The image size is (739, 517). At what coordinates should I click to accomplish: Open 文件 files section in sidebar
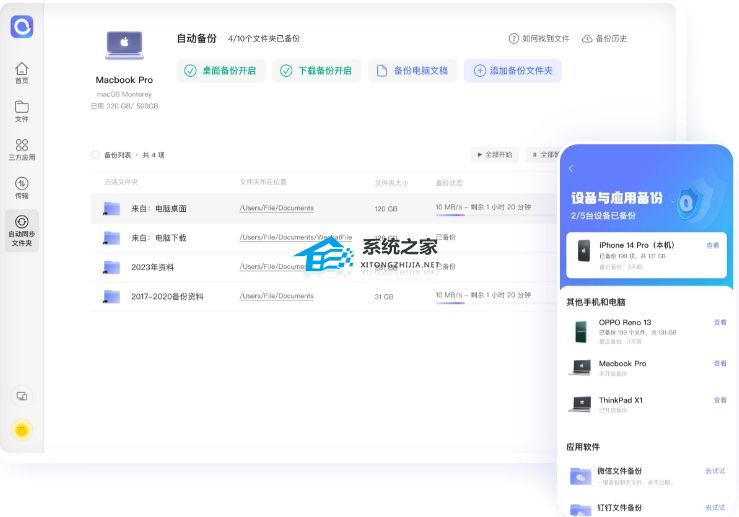tap(22, 111)
